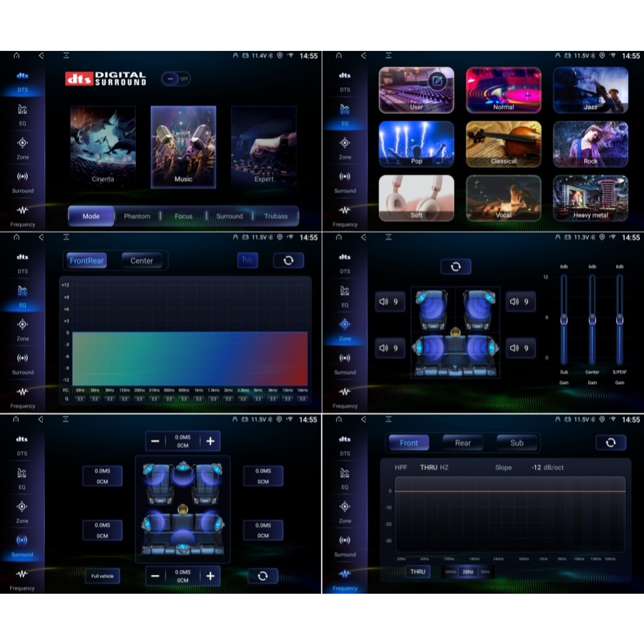Click the edit pencil icon on User preset
Viewport: 644px width, 644px height.
click(437, 81)
